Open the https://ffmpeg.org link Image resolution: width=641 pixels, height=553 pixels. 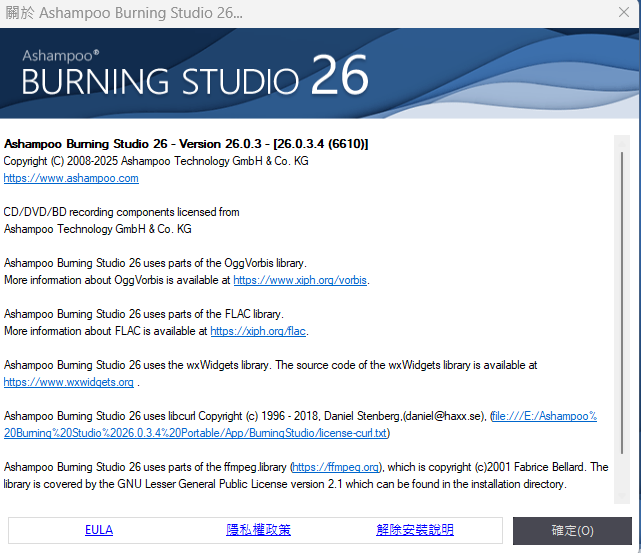coord(336,467)
